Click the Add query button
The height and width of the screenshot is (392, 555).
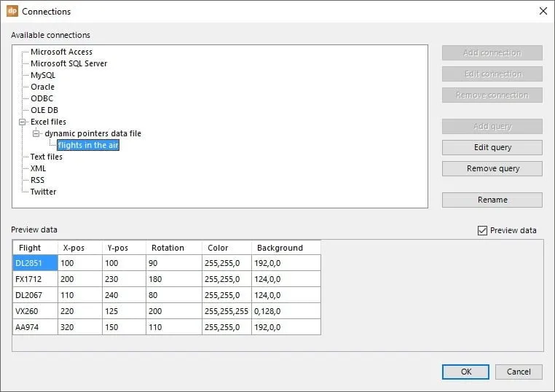(x=492, y=127)
